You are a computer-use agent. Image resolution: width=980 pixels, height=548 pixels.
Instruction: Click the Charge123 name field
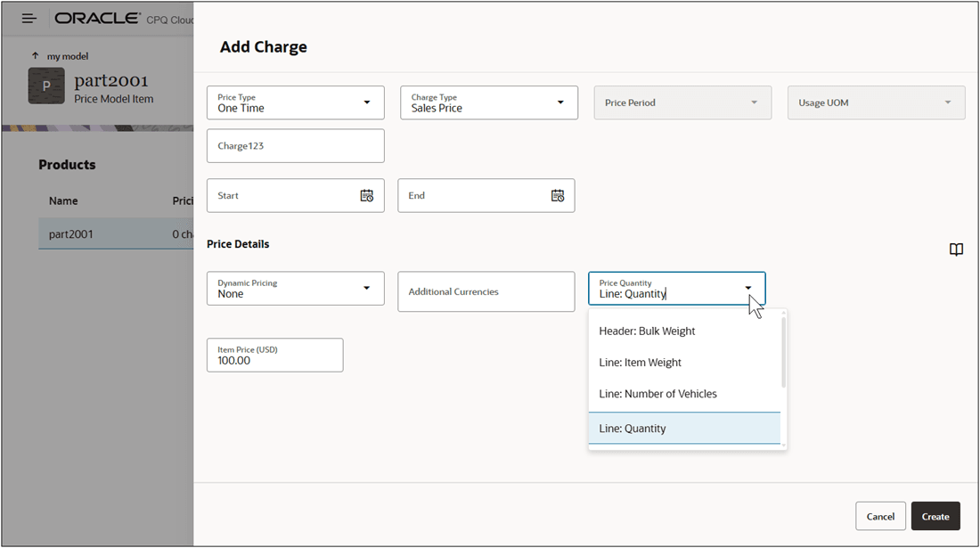[295, 146]
